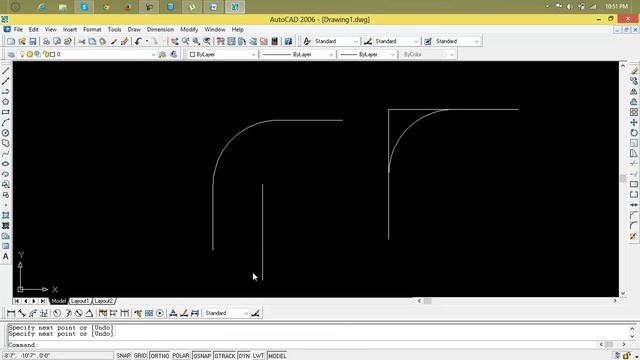Open the Dimension menu
The image size is (640, 360).
coord(160,29)
